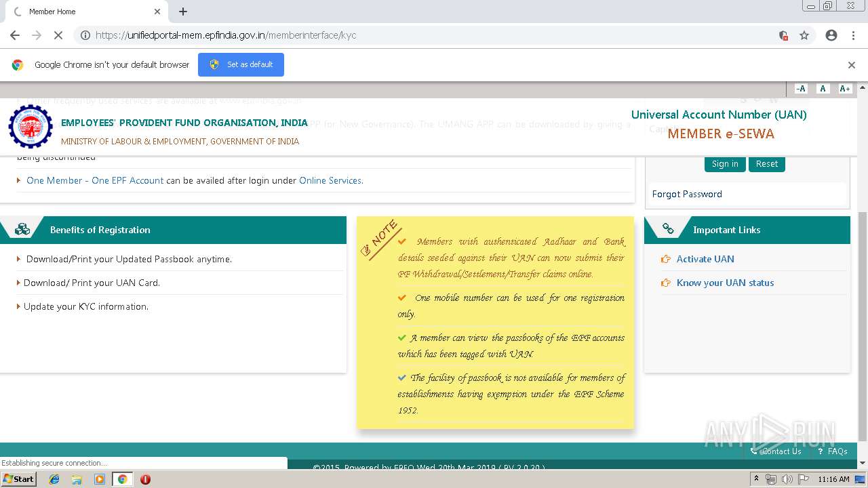Open One Member - One EPF Account link
The height and width of the screenshot is (488, 868).
click(x=95, y=180)
